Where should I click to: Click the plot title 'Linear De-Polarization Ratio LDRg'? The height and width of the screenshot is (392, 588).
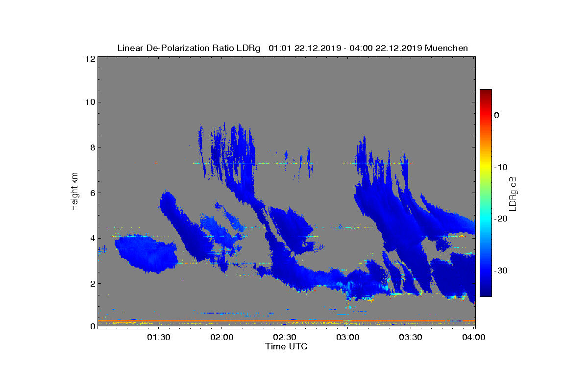pos(190,48)
